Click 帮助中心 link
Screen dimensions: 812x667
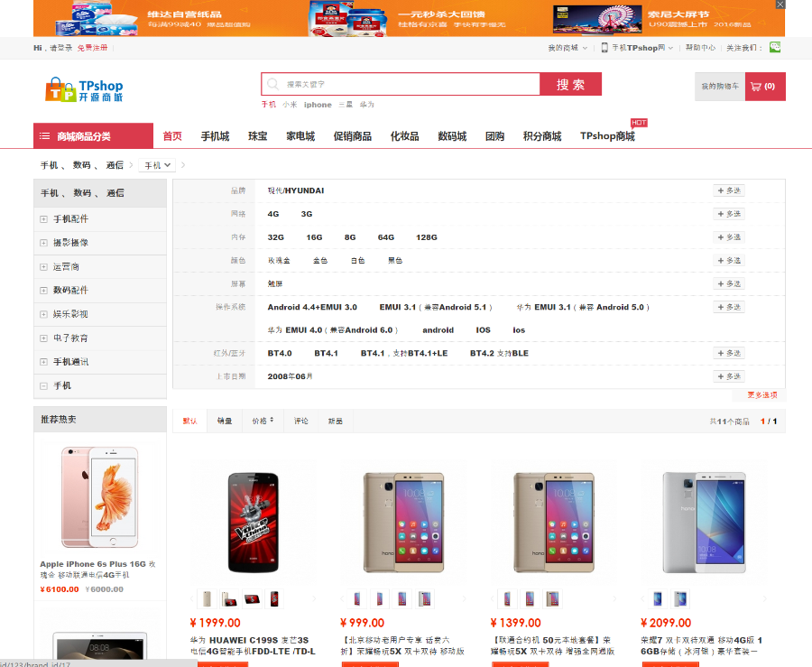point(700,48)
